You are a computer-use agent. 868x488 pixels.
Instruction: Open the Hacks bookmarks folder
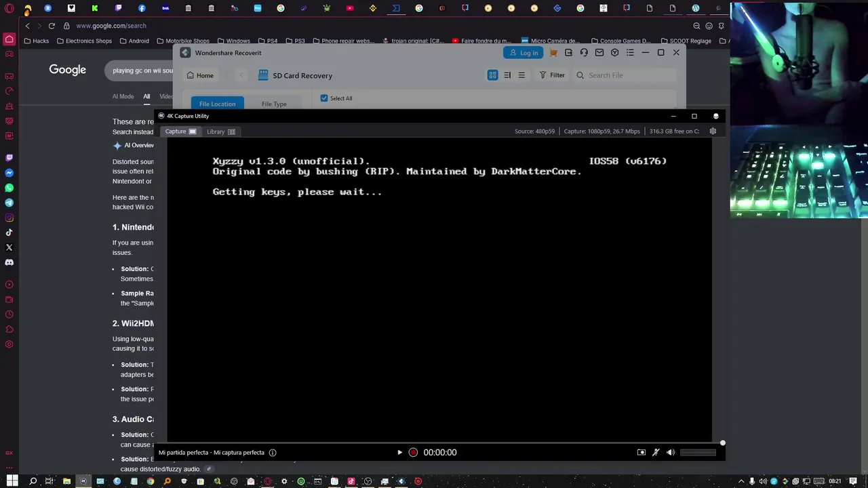[36, 41]
